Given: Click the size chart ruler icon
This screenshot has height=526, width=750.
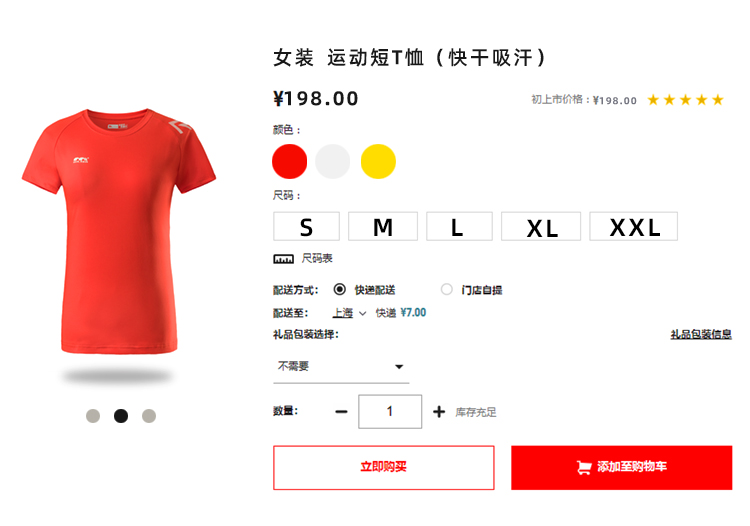Looking at the screenshot, I should coord(283,259).
